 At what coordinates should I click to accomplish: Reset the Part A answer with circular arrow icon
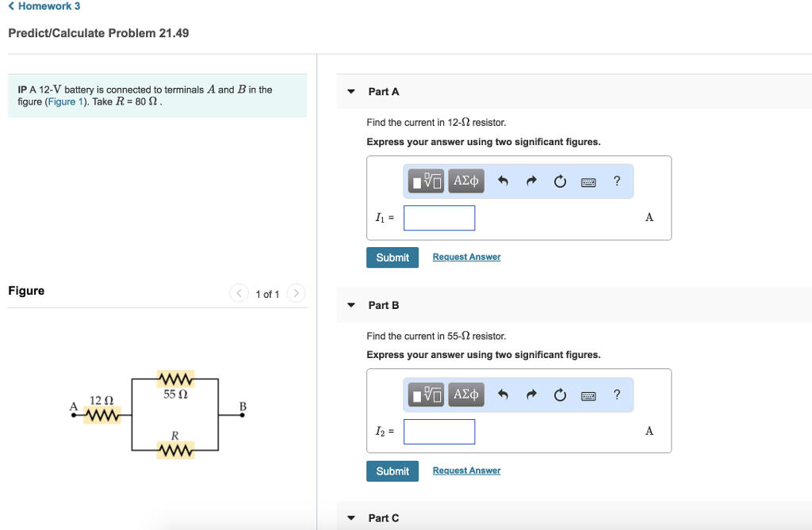(x=560, y=181)
